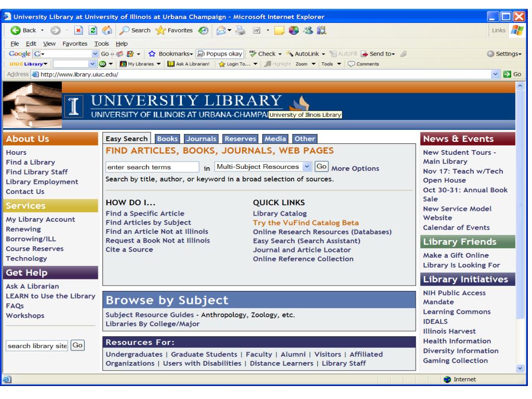Click the green GO icon in UIUC toolbar
Image resolution: width=532 pixels, height=399 pixels.
pyautogui.click(x=102, y=64)
